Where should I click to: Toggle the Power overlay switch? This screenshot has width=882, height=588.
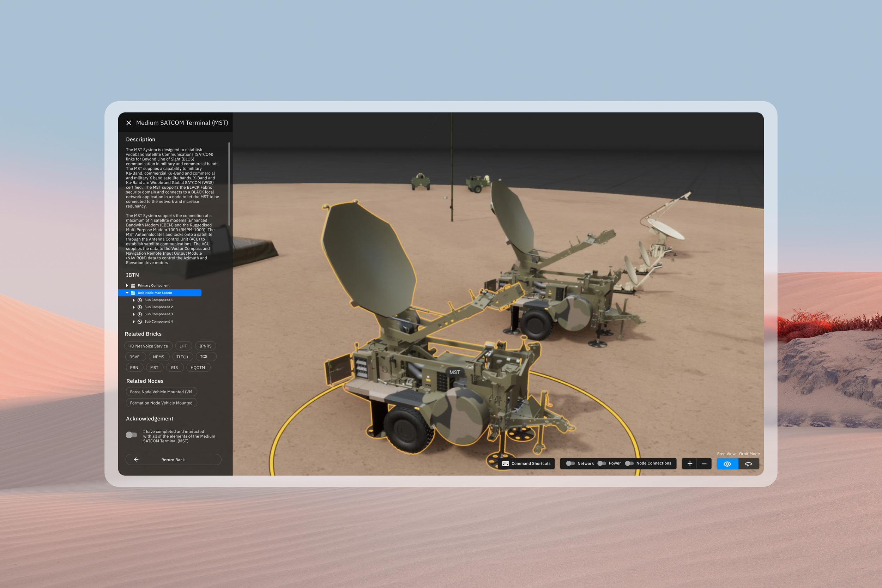tap(602, 463)
